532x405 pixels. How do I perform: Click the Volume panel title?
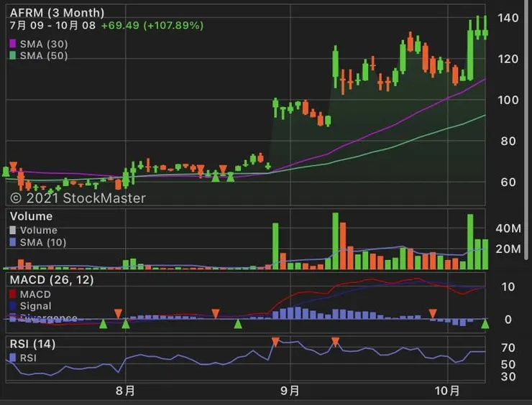coord(31,216)
